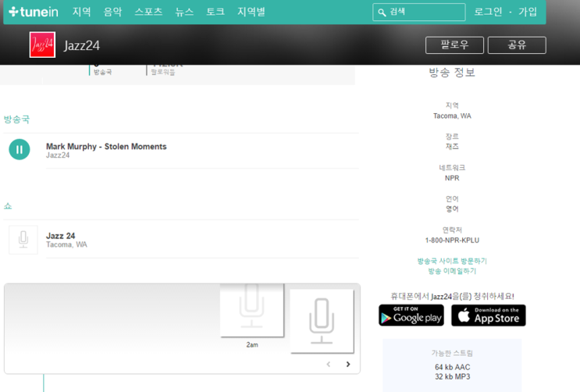Click the 64 kb AAC stream text
The width and height of the screenshot is (580, 392).
pyautogui.click(x=453, y=367)
